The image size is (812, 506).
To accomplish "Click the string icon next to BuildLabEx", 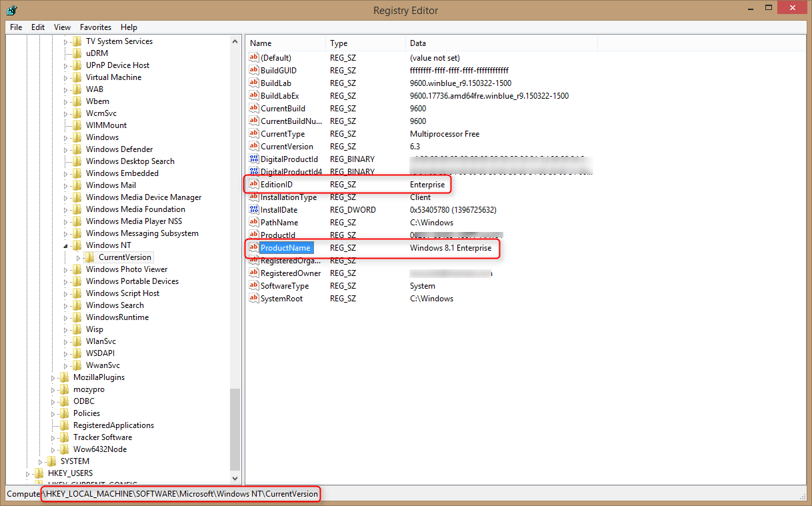I will [x=253, y=95].
